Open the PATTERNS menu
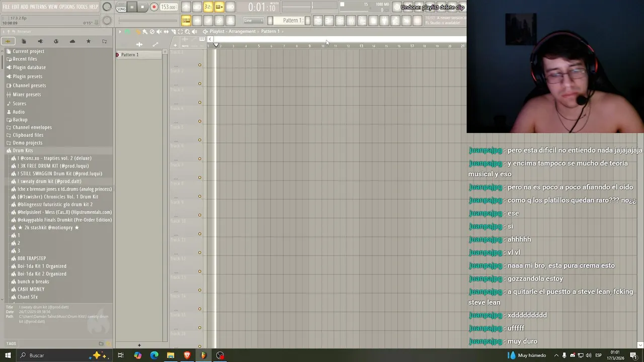 coord(38,7)
